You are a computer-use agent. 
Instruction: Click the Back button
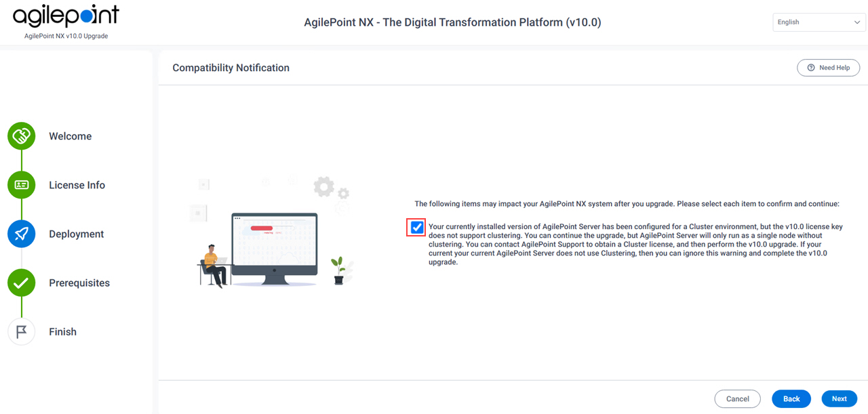791,399
